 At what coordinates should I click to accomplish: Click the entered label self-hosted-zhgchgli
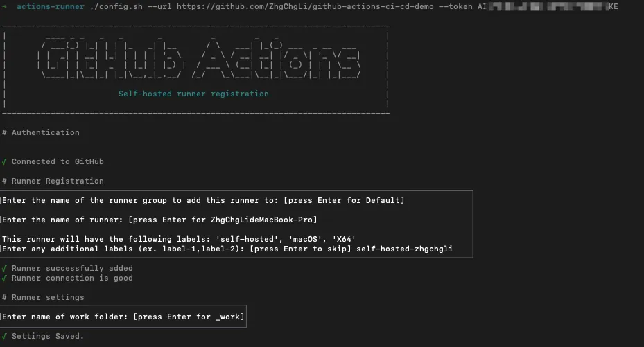point(405,249)
